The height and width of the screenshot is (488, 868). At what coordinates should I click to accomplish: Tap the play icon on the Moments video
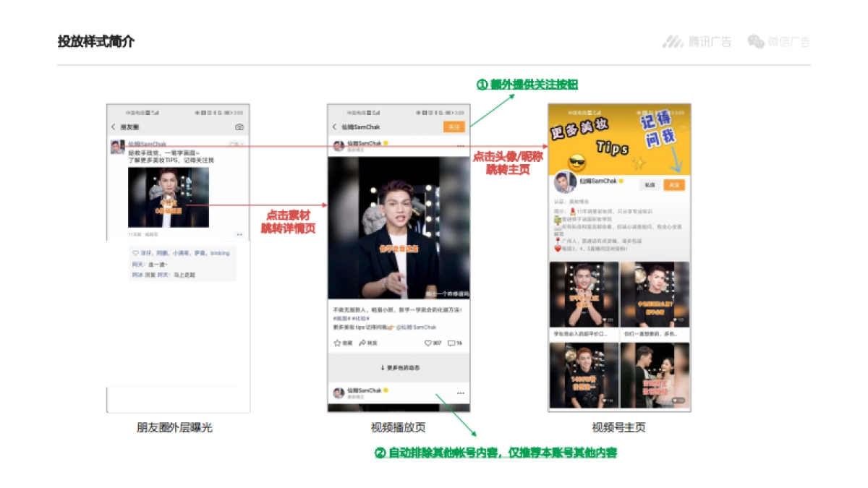pos(169,197)
